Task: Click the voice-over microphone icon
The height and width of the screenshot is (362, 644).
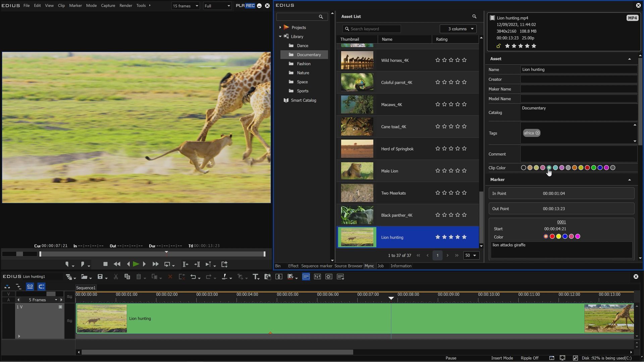Action: [279, 277]
